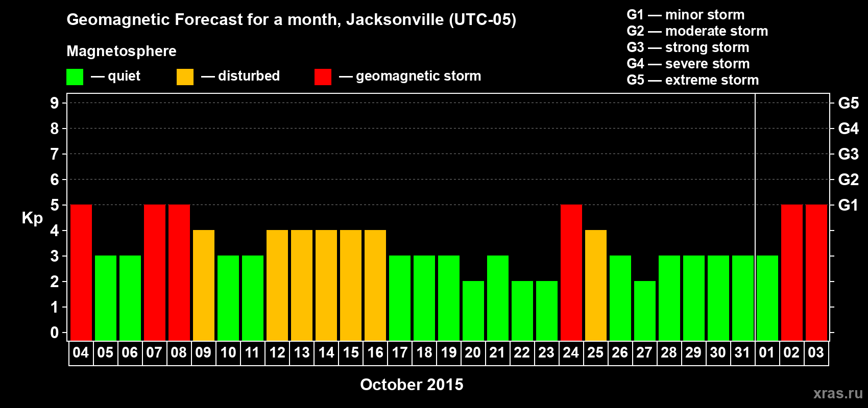Screen dimensions: 868x408
Task: Click the 'Magnetosphere' heading
Action: click(x=122, y=52)
